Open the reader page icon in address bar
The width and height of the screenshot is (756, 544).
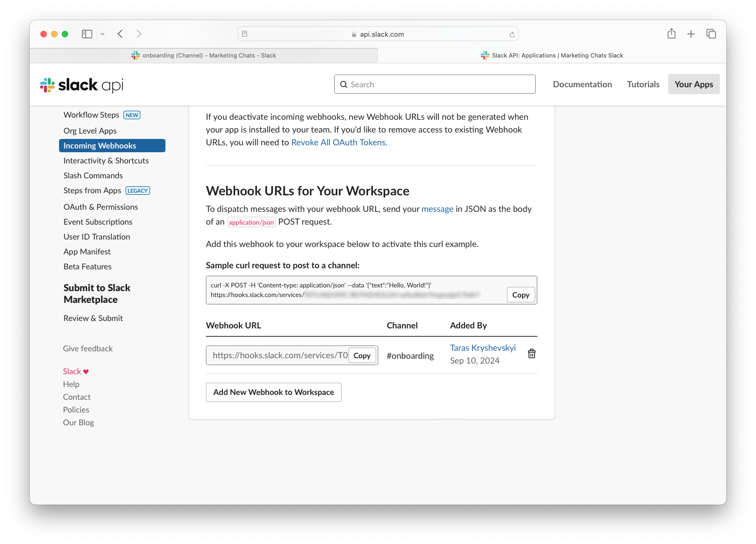click(x=245, y=34)
